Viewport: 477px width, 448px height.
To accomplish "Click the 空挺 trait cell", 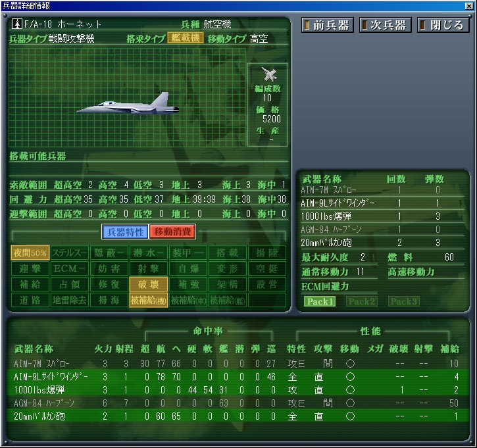I will pos(267,268).
